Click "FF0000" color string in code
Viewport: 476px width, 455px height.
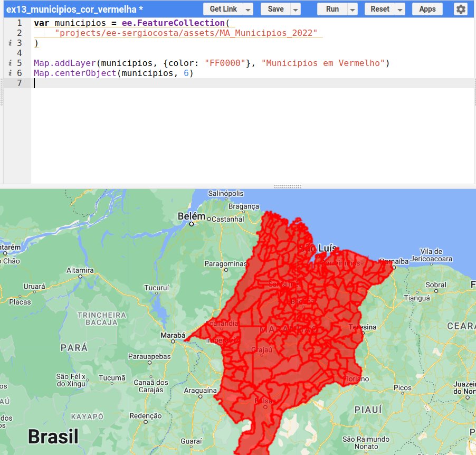(225, 63)
